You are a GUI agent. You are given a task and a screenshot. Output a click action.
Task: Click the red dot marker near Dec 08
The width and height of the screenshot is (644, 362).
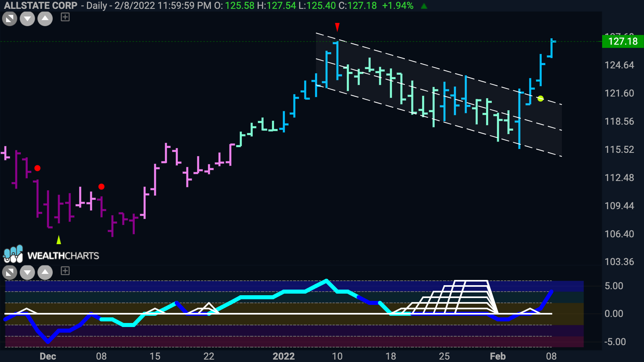[x=101, y=187]
